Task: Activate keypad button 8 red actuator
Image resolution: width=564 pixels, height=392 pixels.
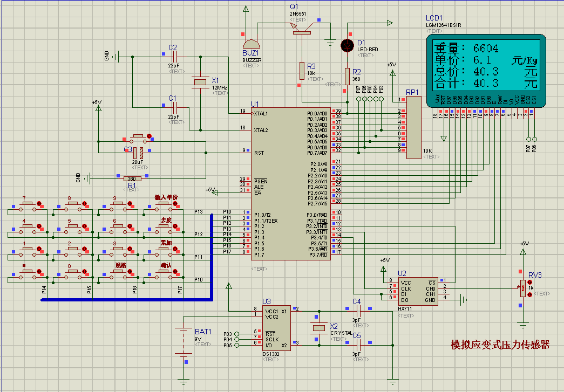Action: click(84, 203)
